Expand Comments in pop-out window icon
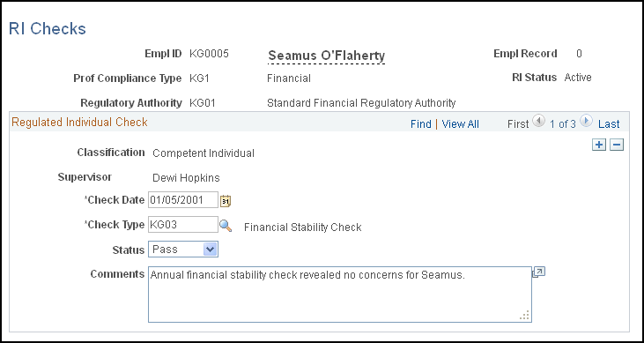Screen dimensions: 644x343 pos(538,272)
